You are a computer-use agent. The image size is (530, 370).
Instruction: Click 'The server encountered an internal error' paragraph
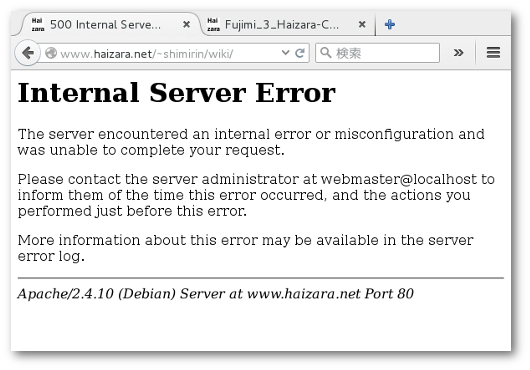[251, 142]
